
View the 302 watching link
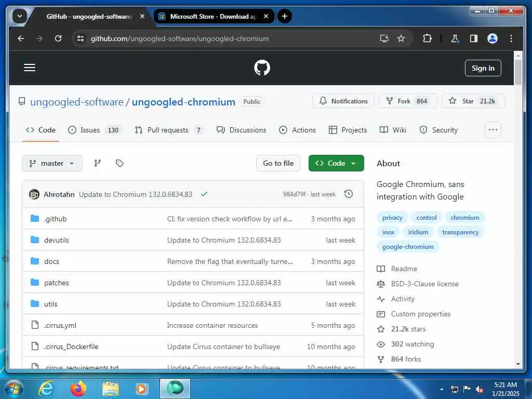[x=412, y=344]
